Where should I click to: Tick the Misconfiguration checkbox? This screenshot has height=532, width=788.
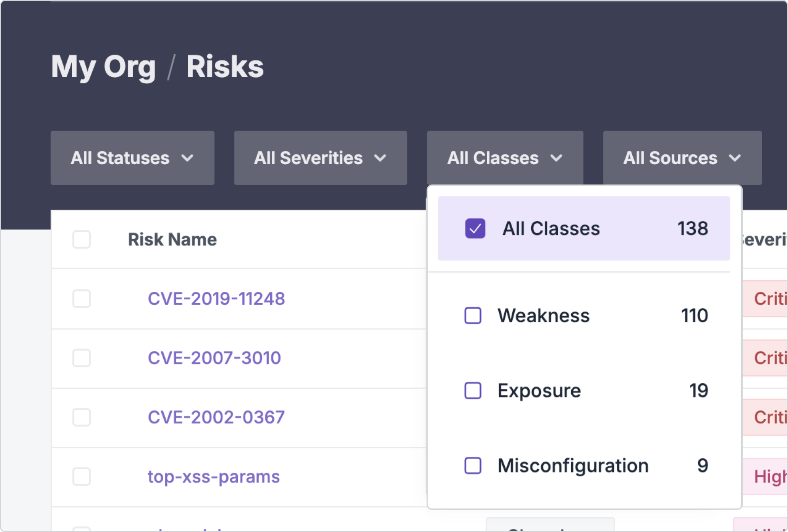click(x=473, y=465)
